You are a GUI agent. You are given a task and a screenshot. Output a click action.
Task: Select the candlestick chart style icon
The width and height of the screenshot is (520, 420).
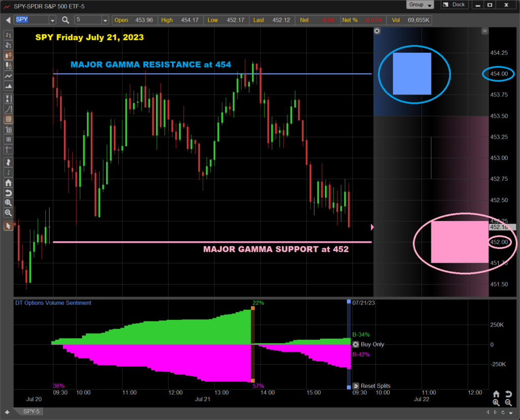tap(8, 56)
